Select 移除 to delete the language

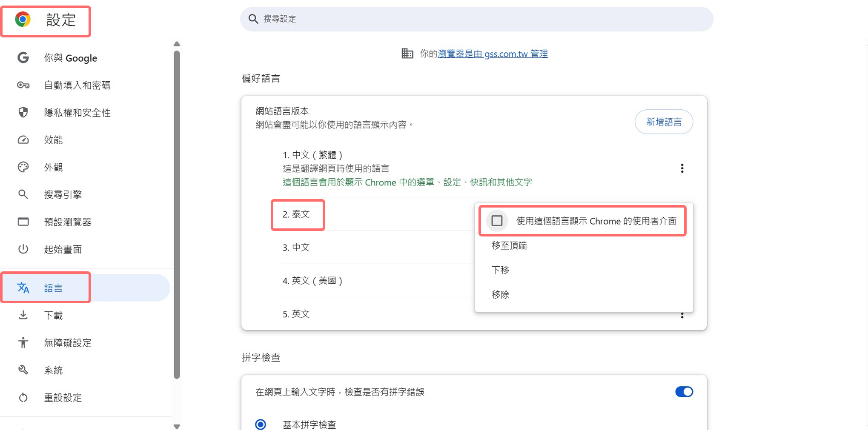coord(500,294)
